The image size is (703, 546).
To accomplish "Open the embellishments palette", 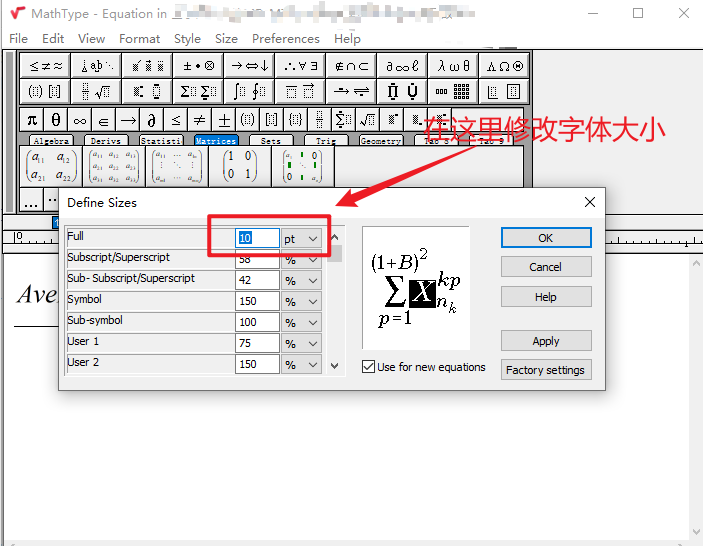I will [148, 66].
